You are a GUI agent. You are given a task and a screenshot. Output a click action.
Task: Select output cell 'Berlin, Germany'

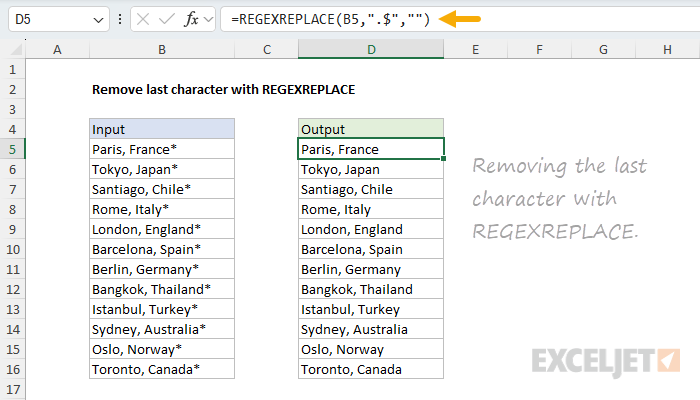371,269
